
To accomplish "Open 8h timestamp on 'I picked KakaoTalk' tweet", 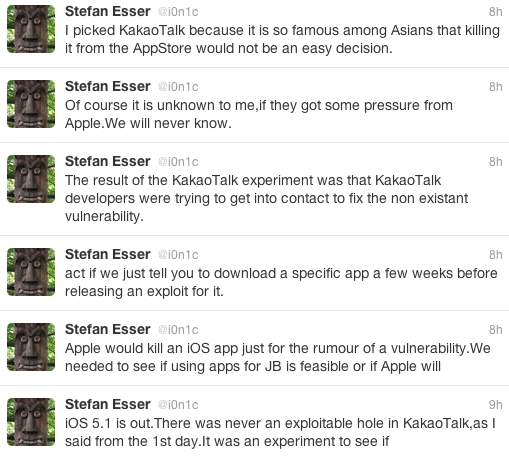I will [495, 12].
